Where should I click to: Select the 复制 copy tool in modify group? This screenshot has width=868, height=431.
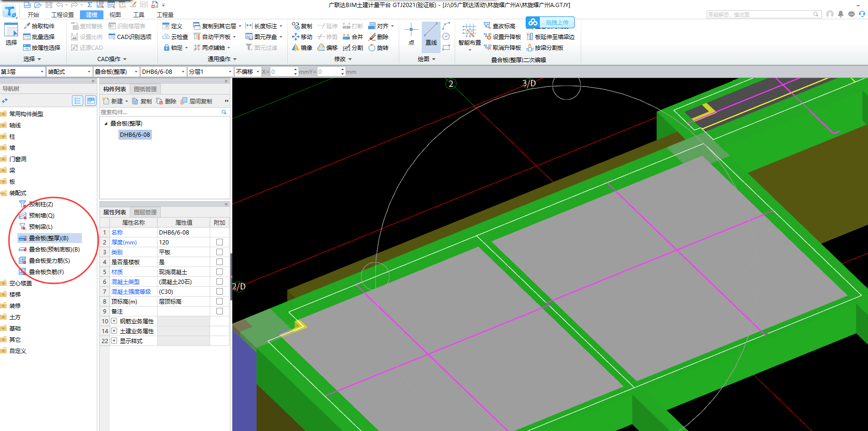point(302,26)
